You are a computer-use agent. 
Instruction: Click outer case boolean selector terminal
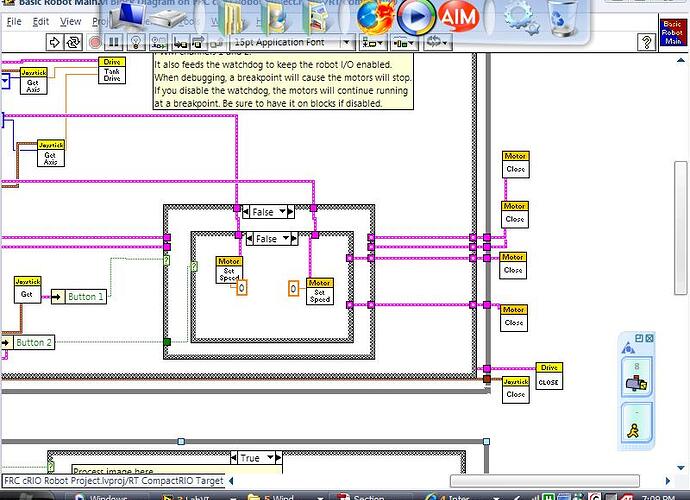pyautogui.click(x=167, y=261)
